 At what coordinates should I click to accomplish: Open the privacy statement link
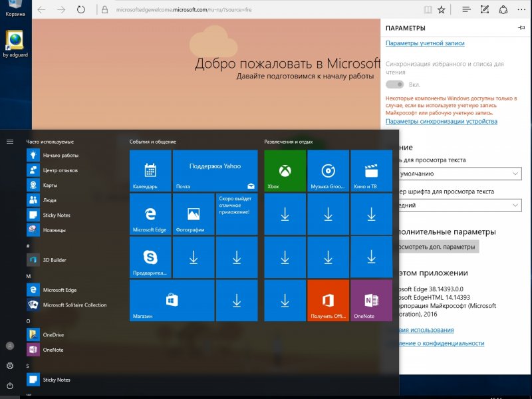tap(442, 343)
